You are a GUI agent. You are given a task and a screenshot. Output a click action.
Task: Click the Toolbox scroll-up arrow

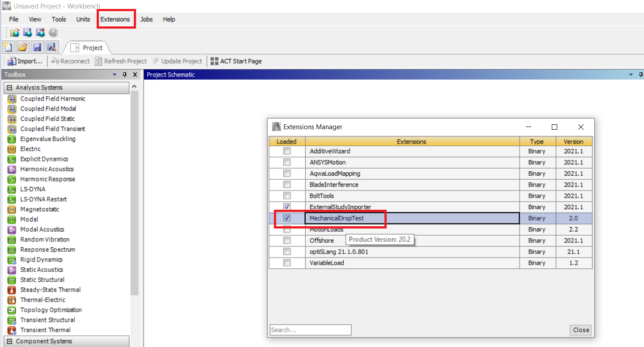(134, 86)
